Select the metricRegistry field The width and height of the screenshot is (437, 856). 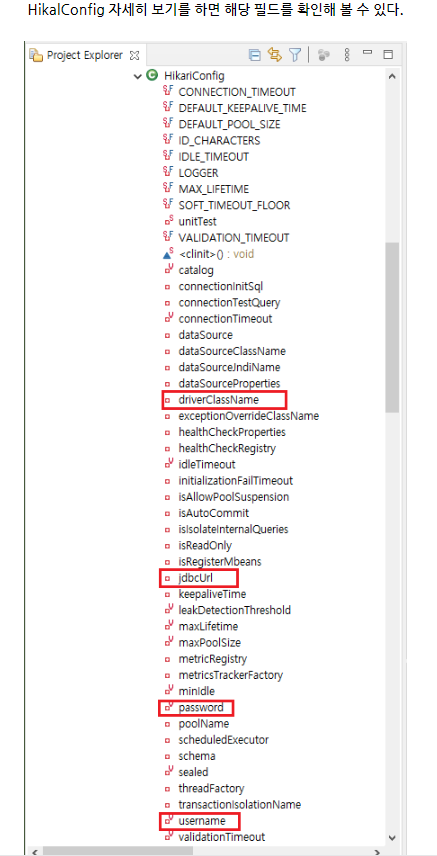(212, 659)
